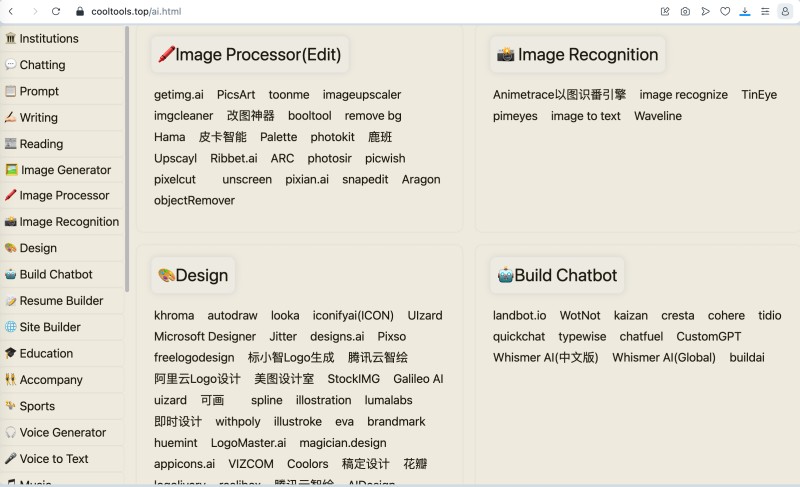Viewport: 800px width, 487px height.
Task: Go to Accompany in the sidebar
Action: pos(62,380)
